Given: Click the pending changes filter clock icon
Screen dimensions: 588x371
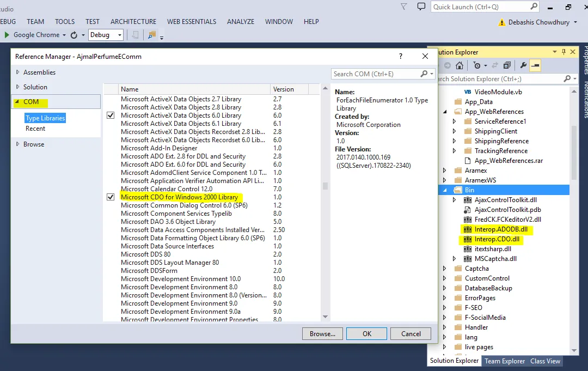Looking at the screenshot, I should click(477, 65).
